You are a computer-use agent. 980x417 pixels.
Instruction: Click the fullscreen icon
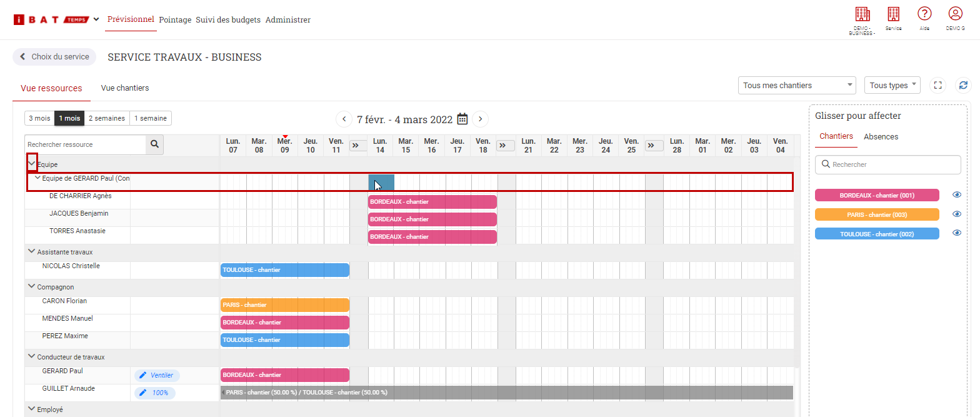(937, 86)
